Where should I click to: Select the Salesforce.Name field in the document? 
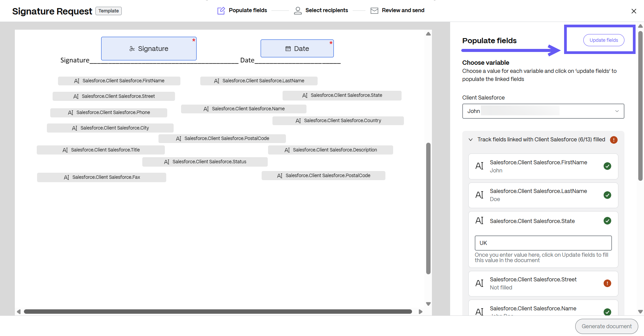click(x=243, y=109)
